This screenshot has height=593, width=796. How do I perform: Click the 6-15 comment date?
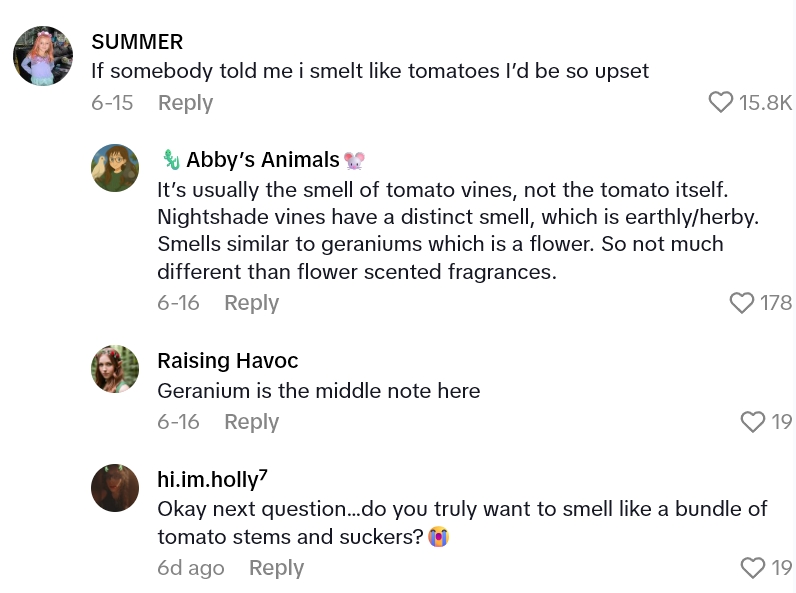pyautogui.click(x=112, y=103)
